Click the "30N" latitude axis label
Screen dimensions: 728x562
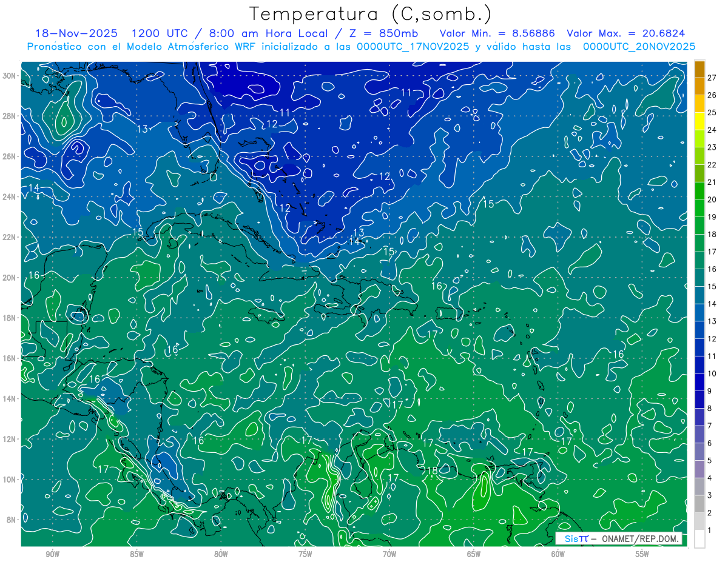[10, 76]
